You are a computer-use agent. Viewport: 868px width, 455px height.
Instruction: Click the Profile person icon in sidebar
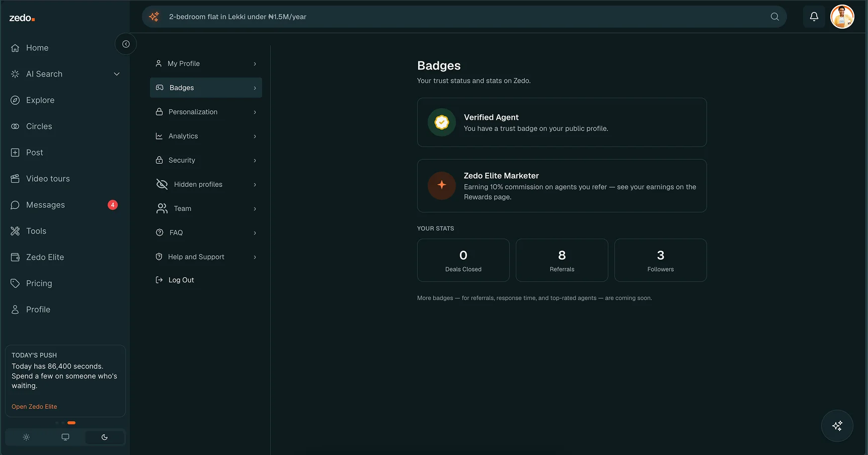[x=15, y=310]
